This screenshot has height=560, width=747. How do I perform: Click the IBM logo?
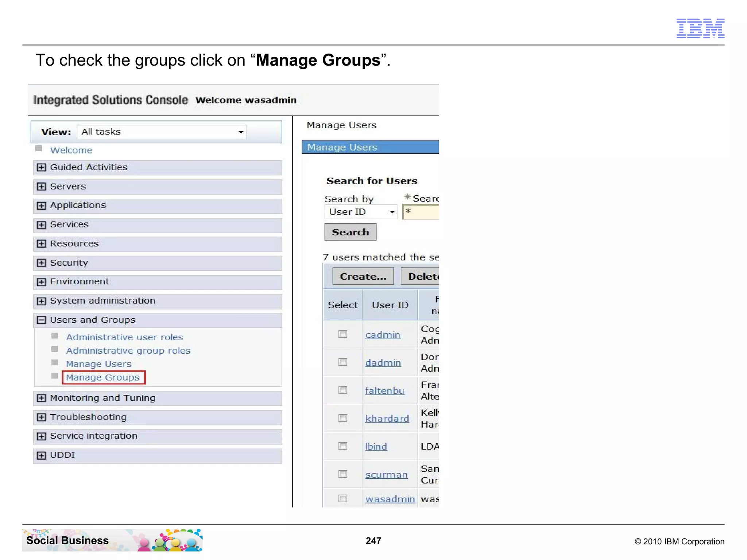[x=700, y=28]
